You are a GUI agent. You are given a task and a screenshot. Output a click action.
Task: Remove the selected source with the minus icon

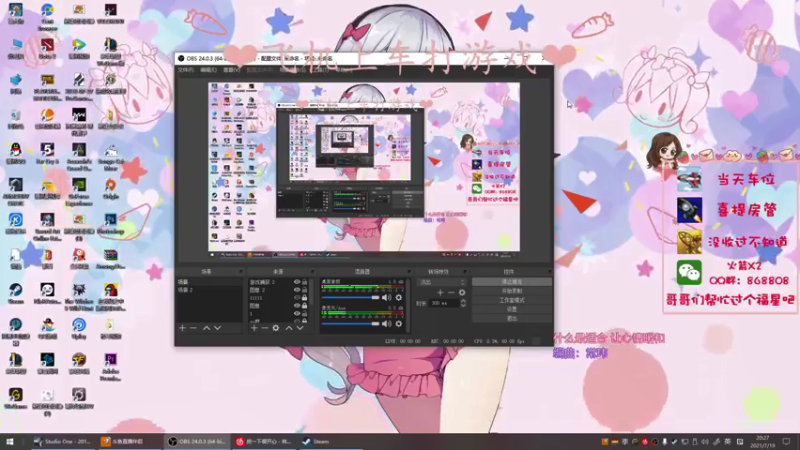click(264, 328)
